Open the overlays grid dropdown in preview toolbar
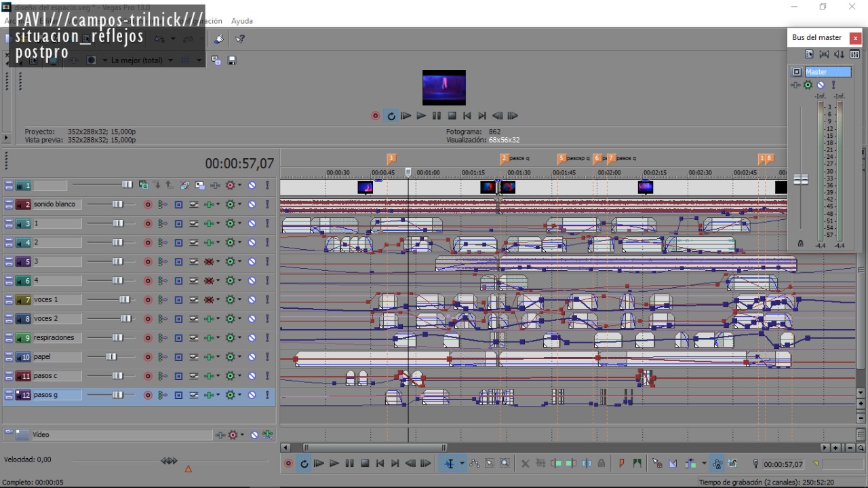The width and height of the screenshot is (868, 488). 199,60
